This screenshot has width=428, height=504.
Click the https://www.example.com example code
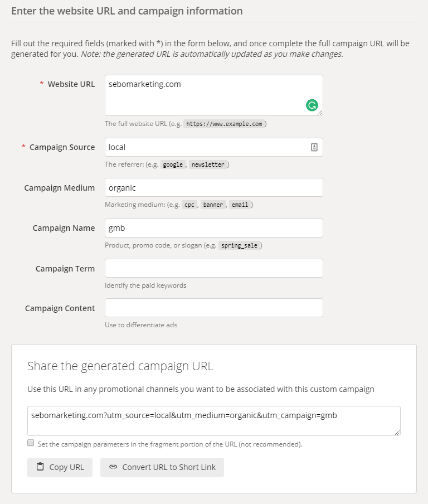tap(224, 124)
